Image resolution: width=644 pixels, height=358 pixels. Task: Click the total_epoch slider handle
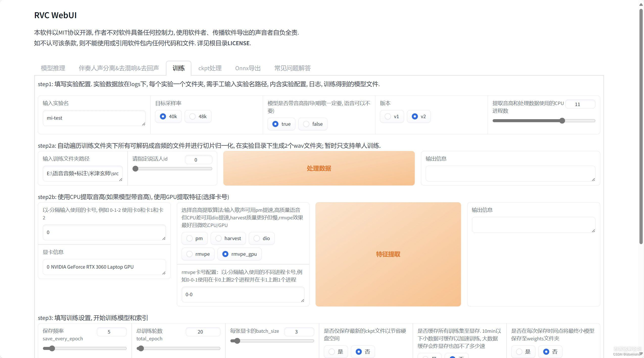click(x=140, y=348)
